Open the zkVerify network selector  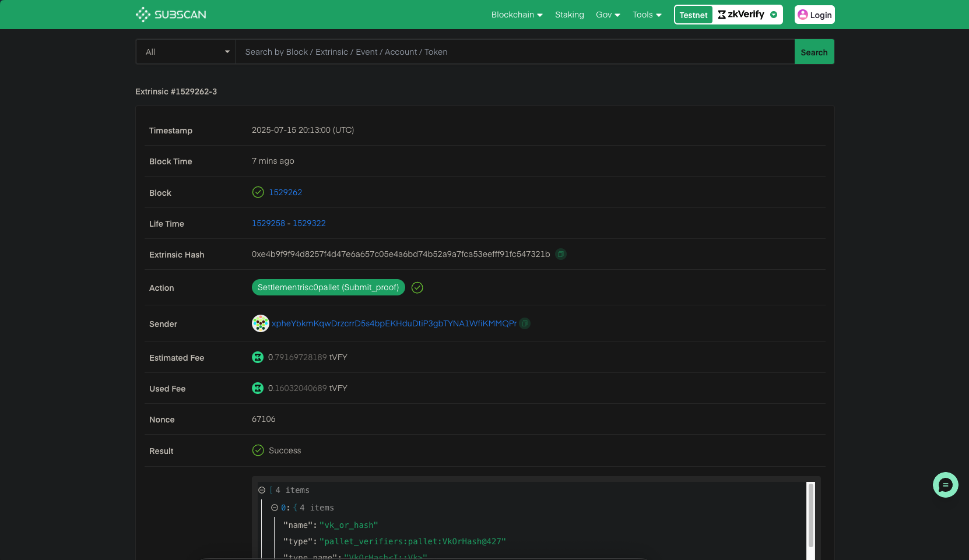[x=748, y=15]
